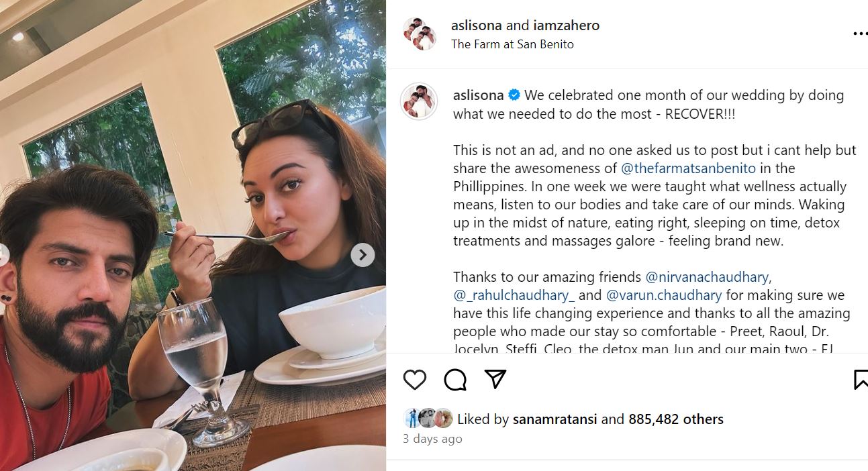Open sanamratansi profile in liked by
868x471 pixels.
tap(554, 419)
